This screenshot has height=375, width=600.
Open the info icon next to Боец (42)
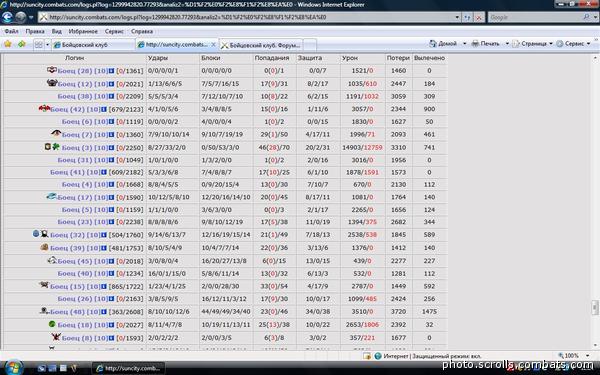tap(104, 109)
